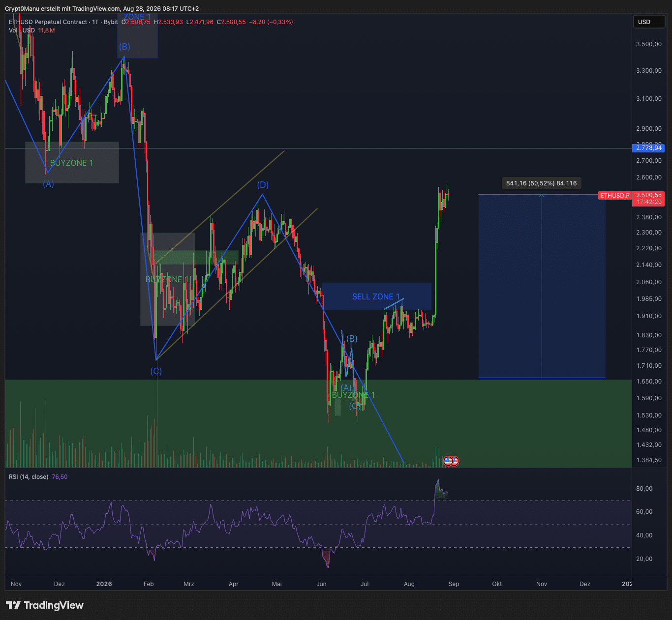Click the Jul label on the time axis

(x=365, y=584)
